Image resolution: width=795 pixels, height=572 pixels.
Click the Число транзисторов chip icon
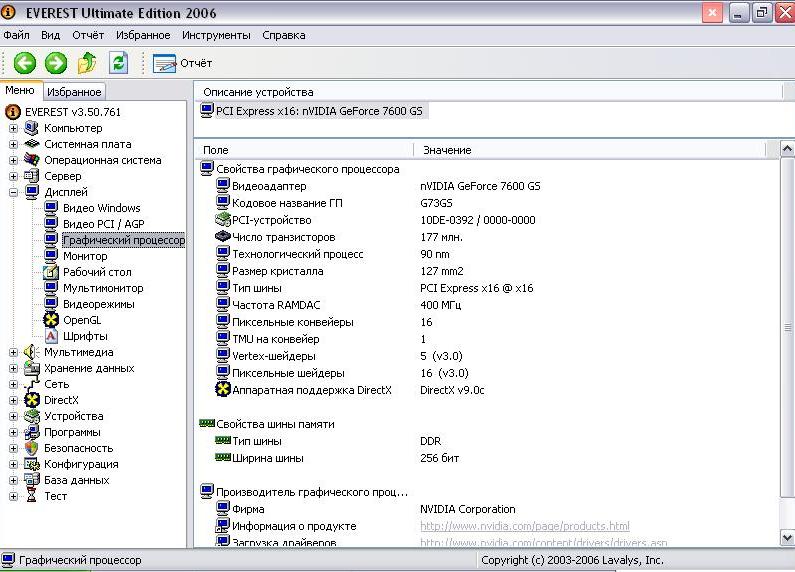[223, 237]
